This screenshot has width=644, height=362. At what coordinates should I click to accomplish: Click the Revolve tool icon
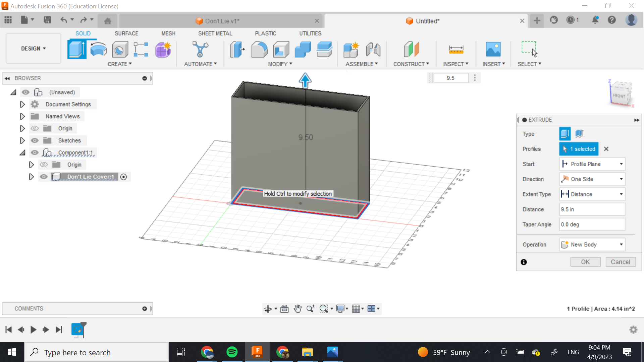(x=98, y=50)
